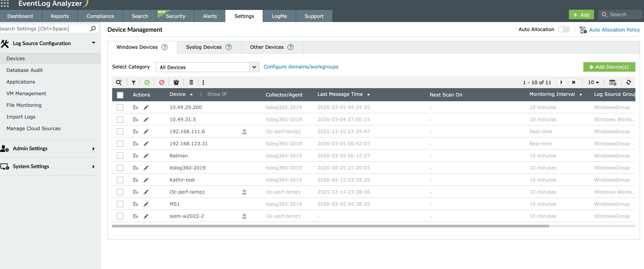Open the three-dot more options menu
The image size is (644, 269).
203,82
